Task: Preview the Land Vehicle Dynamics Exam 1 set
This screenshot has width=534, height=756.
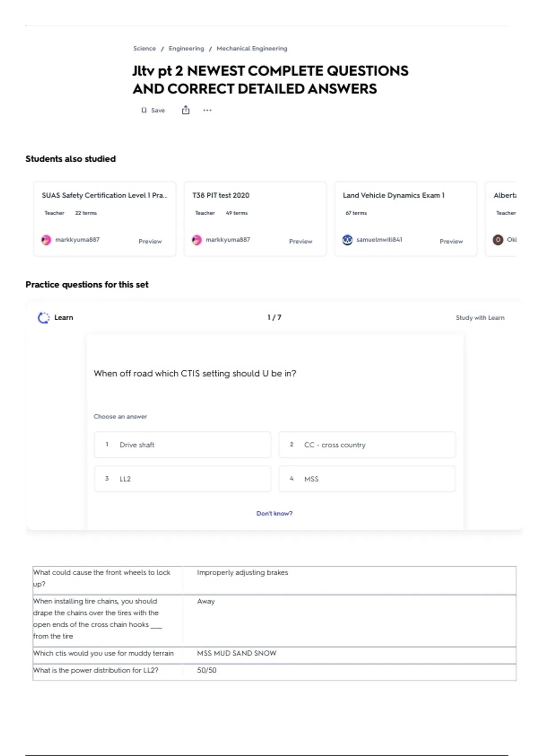Action: pyautogui.click(x=451, y=241)
